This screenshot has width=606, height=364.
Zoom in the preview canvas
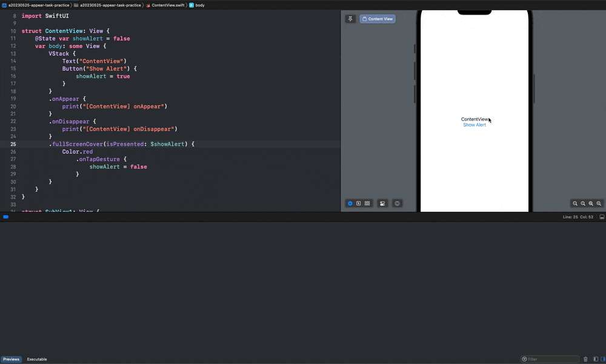coord(599,204)
